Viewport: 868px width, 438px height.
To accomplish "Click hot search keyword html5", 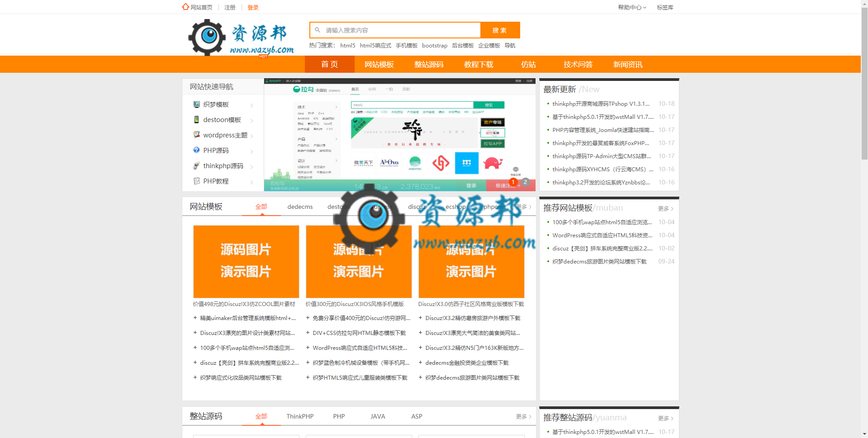I will [x=348, y=45].
